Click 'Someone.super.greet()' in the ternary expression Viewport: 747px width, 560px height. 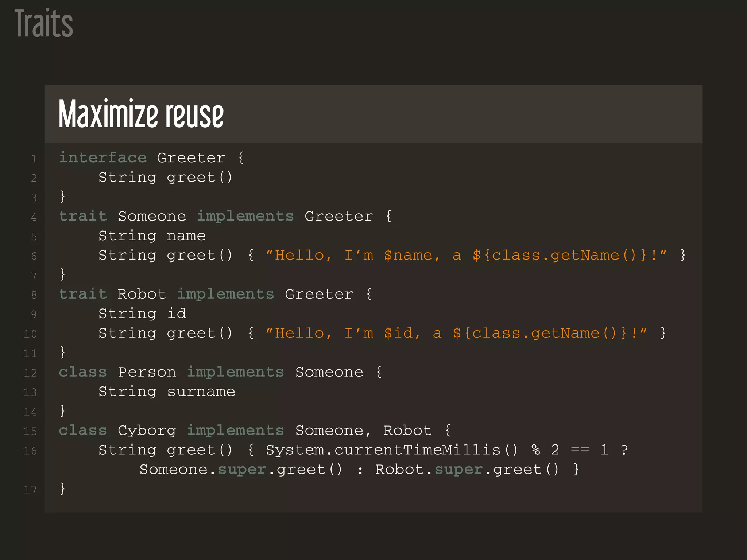(241, 470)
